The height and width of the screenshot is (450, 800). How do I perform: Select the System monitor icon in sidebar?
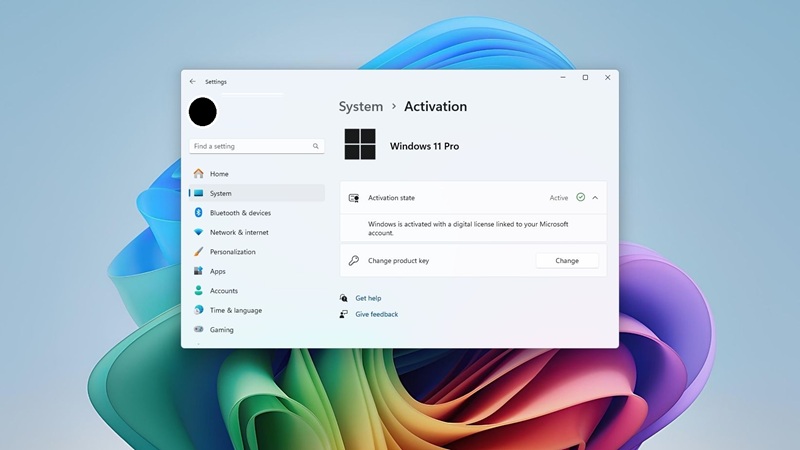point(198,193)
